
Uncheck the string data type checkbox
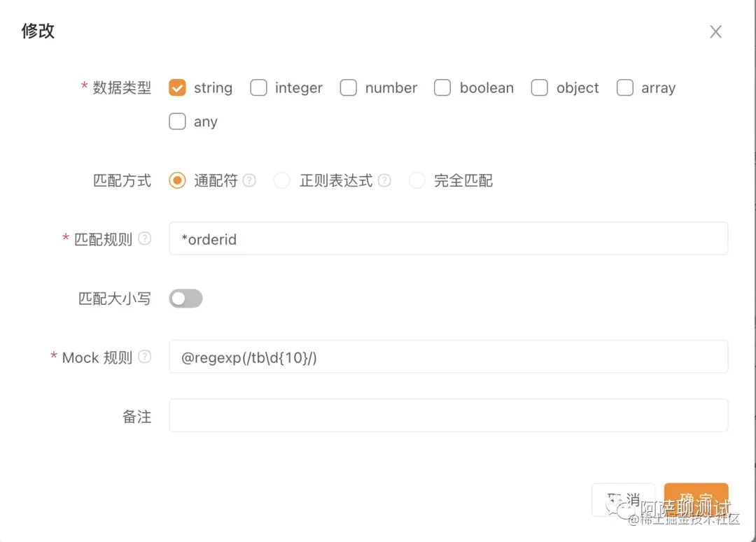(x=177, y=87)
